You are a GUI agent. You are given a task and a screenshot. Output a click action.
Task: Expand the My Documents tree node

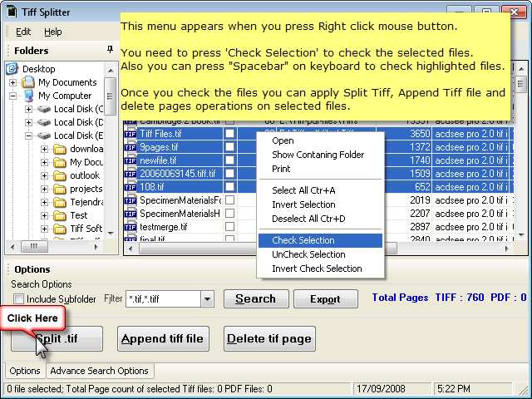pyautogui.click(x=13, y=82)
